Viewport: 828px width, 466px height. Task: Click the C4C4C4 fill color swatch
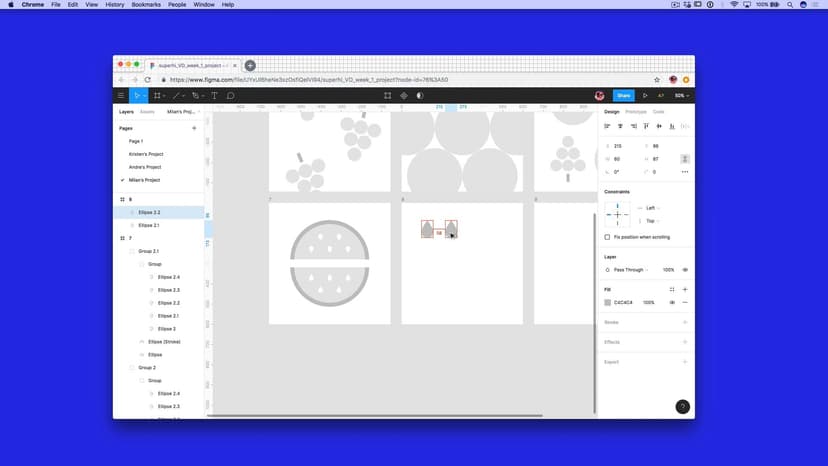pyautogui.click(x=608, y=302)
